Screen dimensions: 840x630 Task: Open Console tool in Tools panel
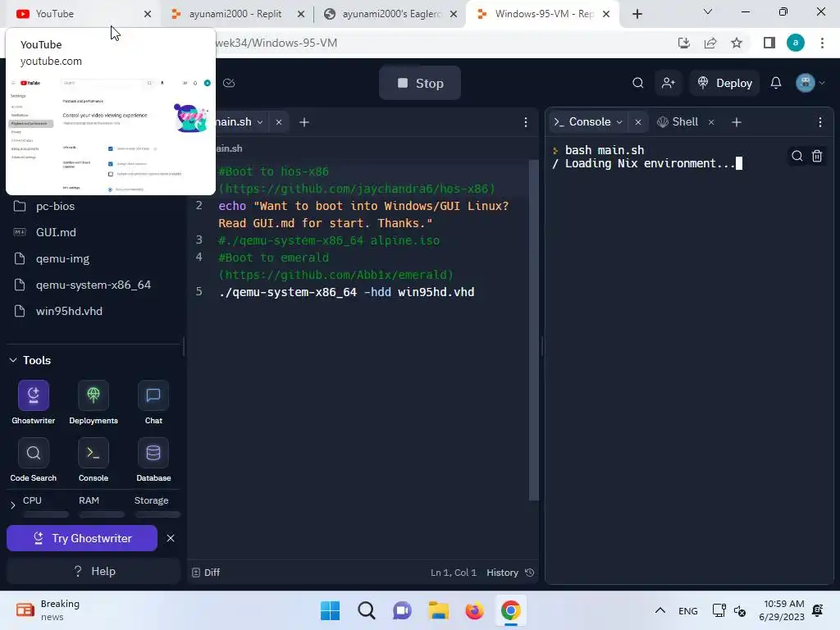coord(94,459)
